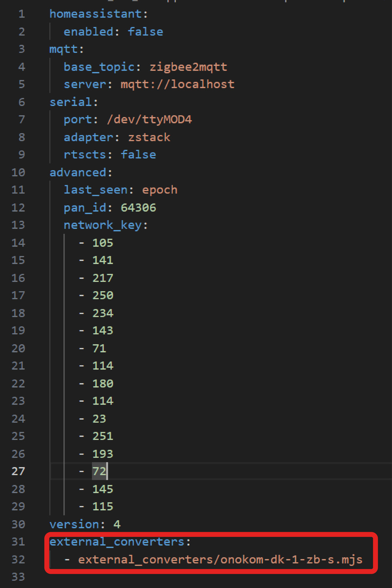This screenshot has height=588, width=392.
Task: Click the mqtt://localhost server URL
Action: (177, 84)
